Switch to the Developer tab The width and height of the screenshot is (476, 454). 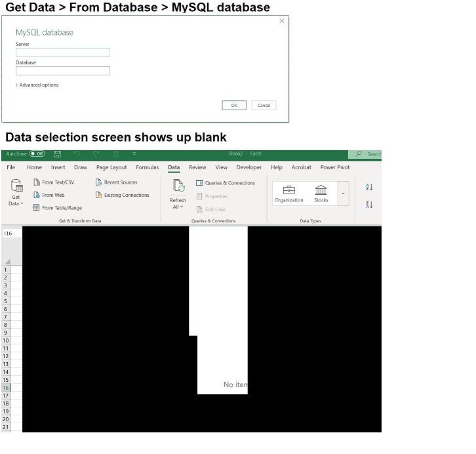tap(249, 167)
